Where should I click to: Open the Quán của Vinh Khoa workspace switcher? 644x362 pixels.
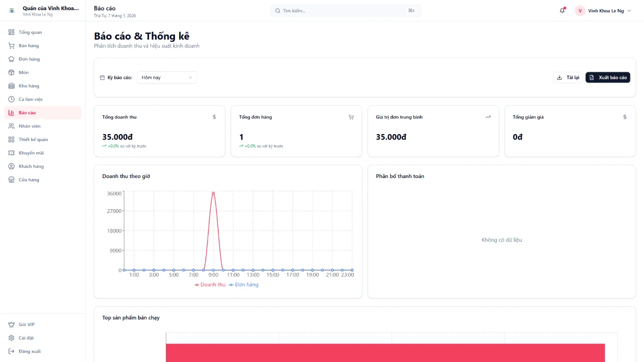click(x=43, y=10)
